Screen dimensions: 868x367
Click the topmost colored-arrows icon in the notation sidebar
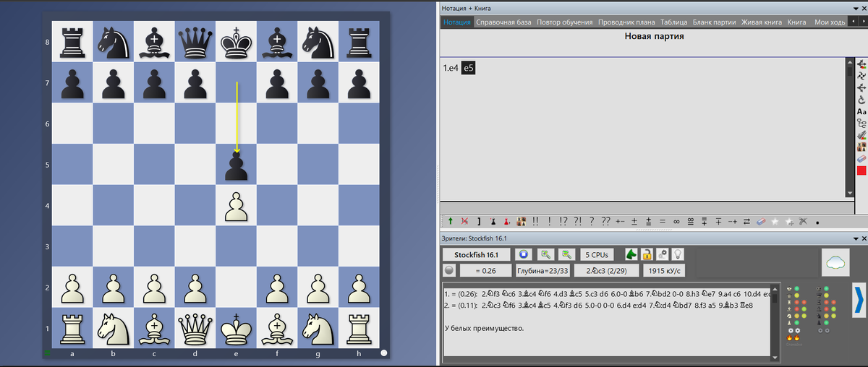pos(861,64)
